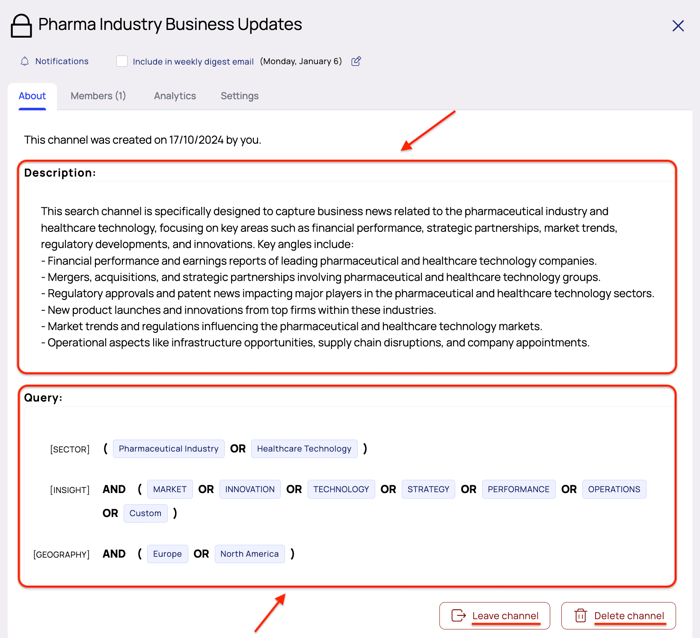Close the channel details panel
700x638 pixels.
[678, 26]
